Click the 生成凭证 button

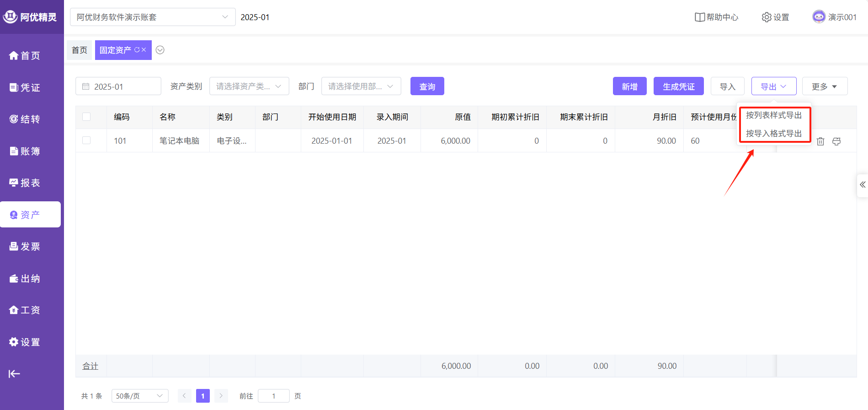tap(678, 86)
